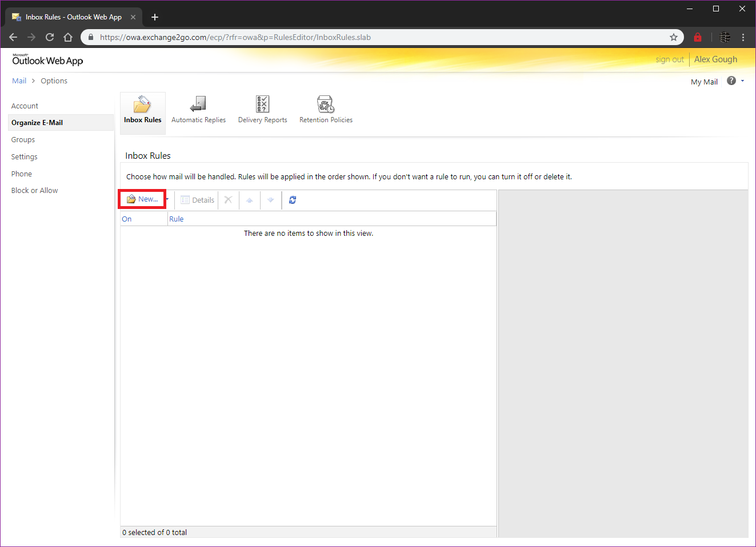Open the Delivery Reports section

pyautogui.click(x=262, y=110)
